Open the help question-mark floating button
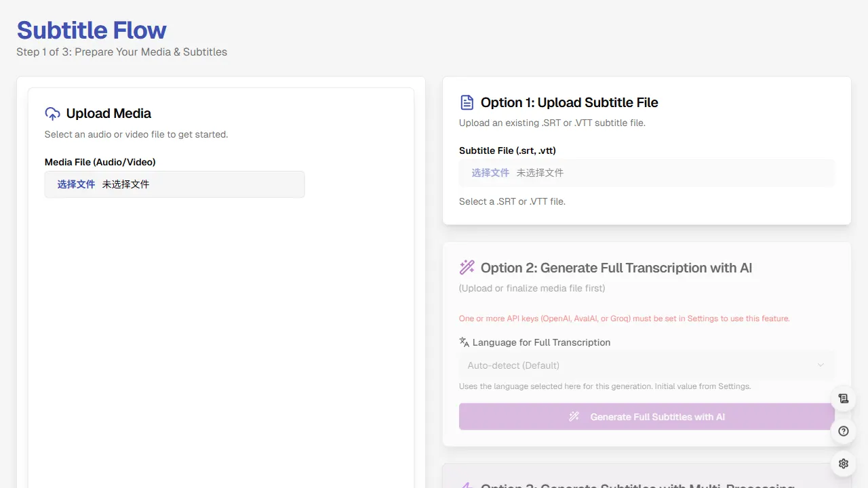The width and height of the screenshot is (868, 488). [x=844, y=431]
